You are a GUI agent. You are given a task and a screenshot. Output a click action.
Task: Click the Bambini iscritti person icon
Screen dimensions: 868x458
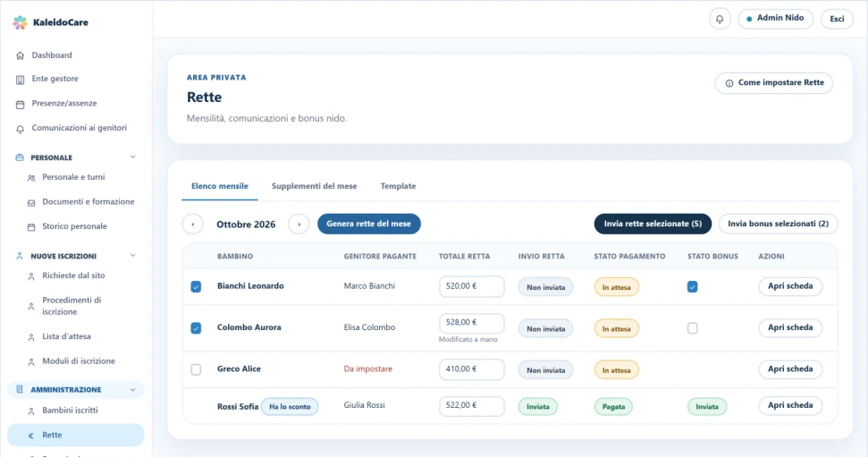31,411
